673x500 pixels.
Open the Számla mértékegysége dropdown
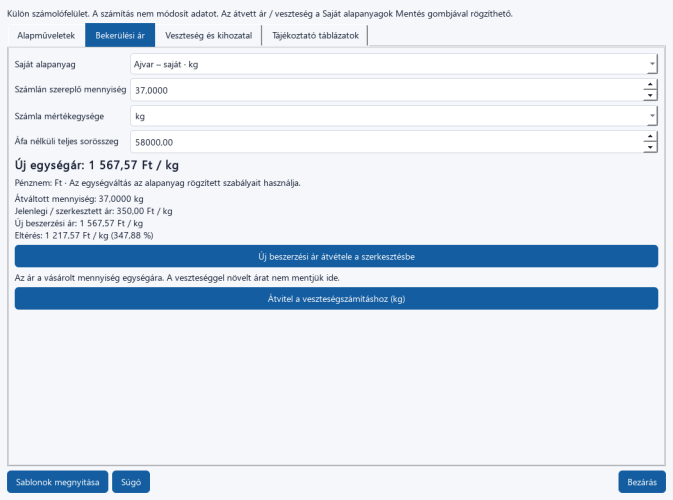coord(394,116)
